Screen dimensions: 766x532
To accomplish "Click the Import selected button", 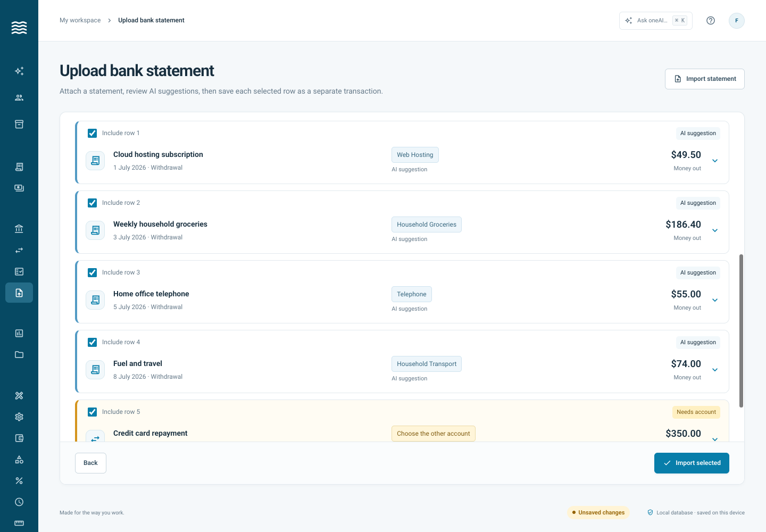I will click(692, 463).
